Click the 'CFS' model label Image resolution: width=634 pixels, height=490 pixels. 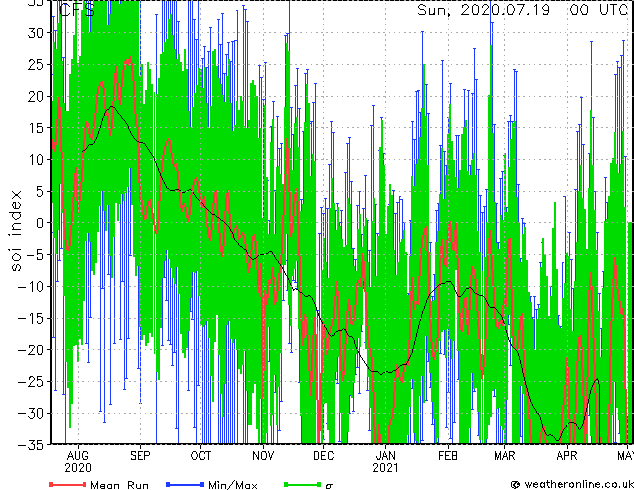tap(77, 10)
